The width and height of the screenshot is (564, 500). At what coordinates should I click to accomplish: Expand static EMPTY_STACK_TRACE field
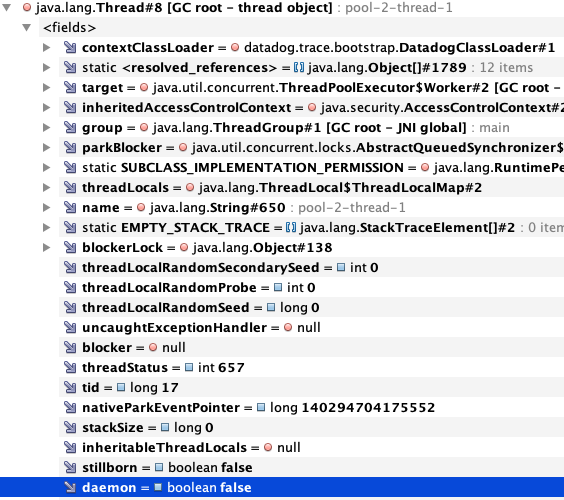point(46,227)
